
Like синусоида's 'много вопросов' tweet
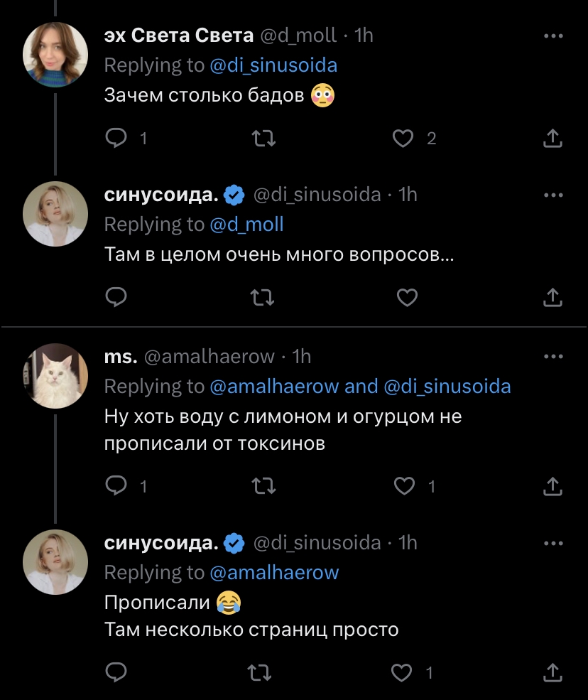click(x=406, y=298)
